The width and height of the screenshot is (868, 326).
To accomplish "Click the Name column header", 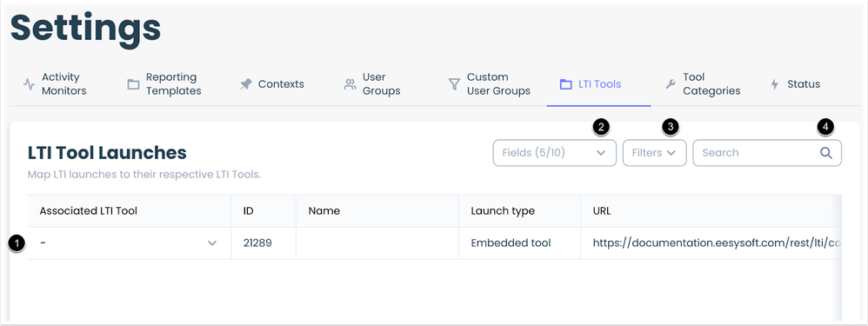I will pos(377,211).
